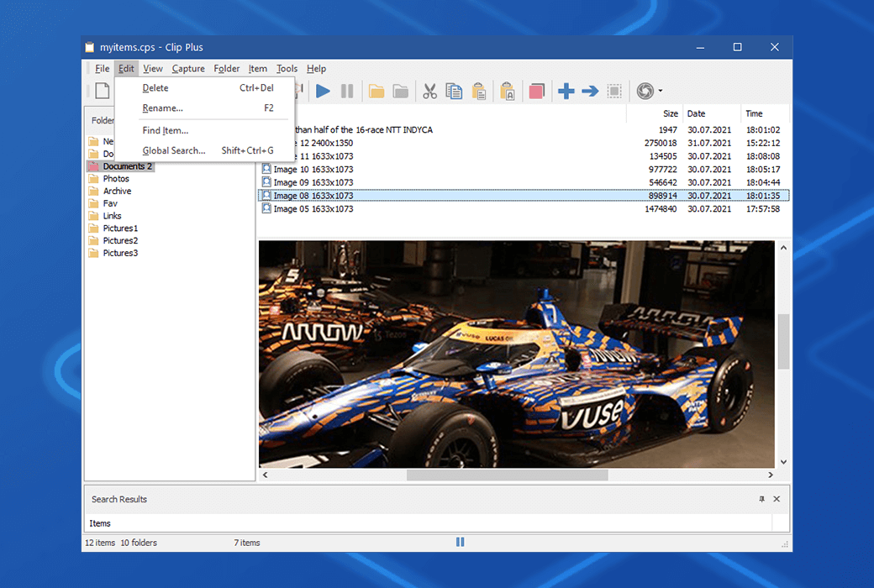Pin the Search Results panel

(x=761, y=499)
